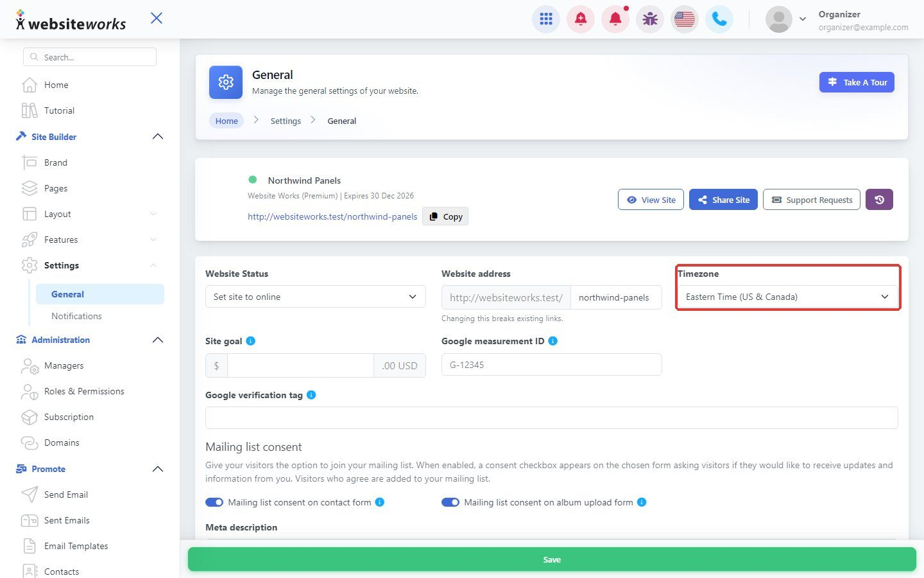Click the websiteworks logo

click(x=71, y=21)
